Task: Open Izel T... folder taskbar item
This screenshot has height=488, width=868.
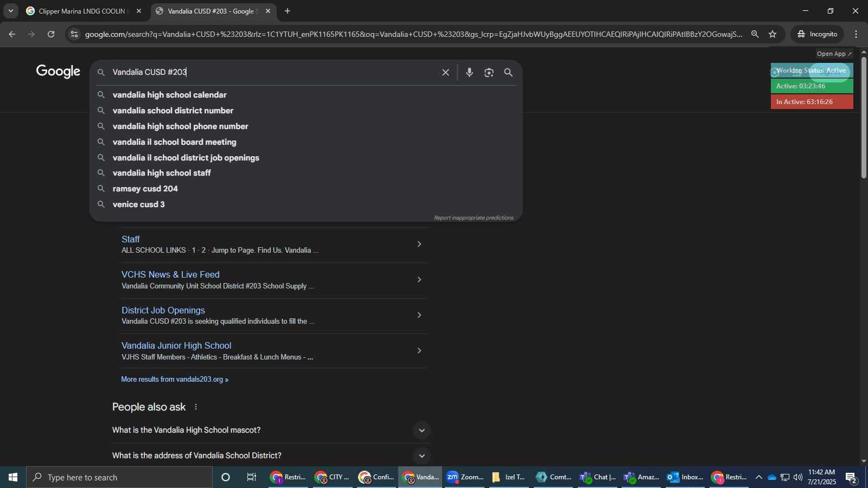Action: (x=509, y=477)
